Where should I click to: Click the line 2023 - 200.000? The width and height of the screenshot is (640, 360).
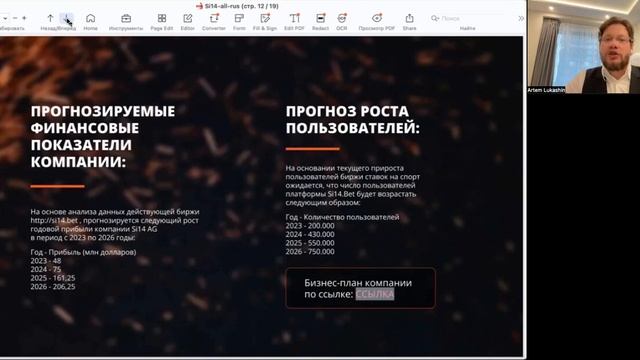(x=310, y=226)
